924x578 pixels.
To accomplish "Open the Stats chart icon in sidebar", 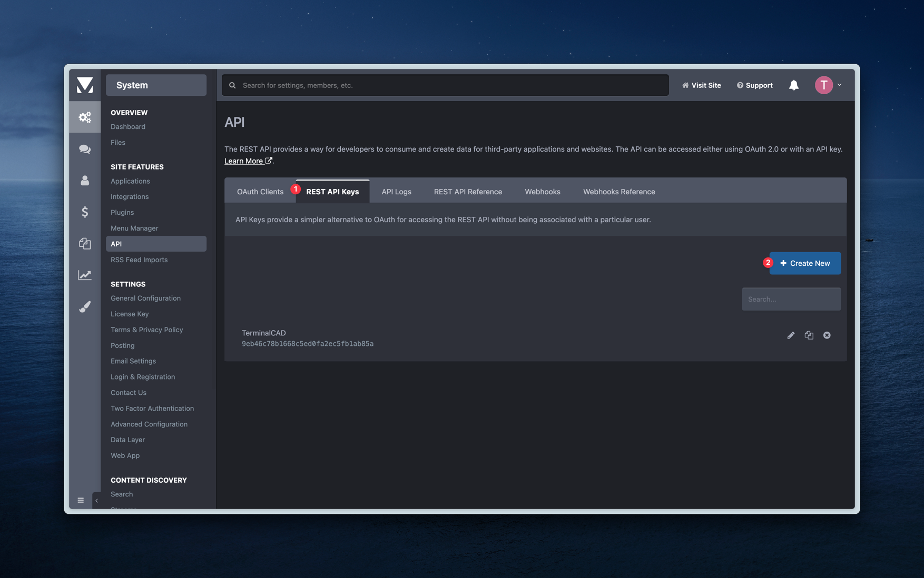I will point(85,275).
